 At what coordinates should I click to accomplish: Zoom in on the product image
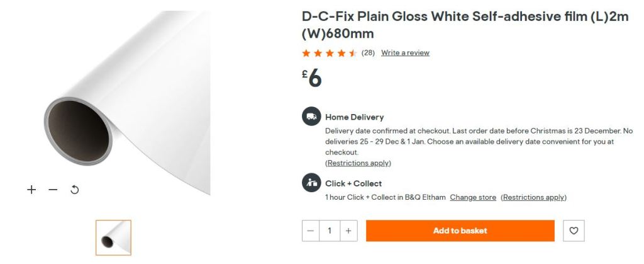pyautogui.click(x=31, y=190)
